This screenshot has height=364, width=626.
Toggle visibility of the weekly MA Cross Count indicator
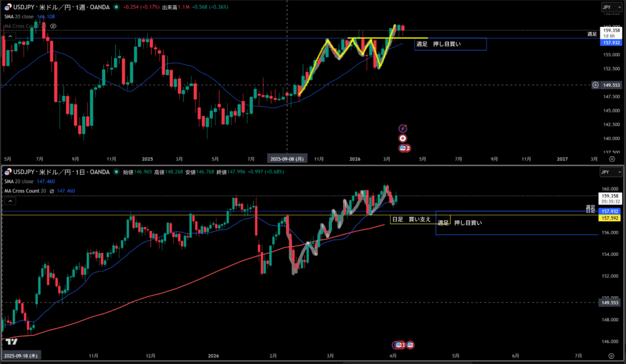pyautogui.click(x=54, y=26)
